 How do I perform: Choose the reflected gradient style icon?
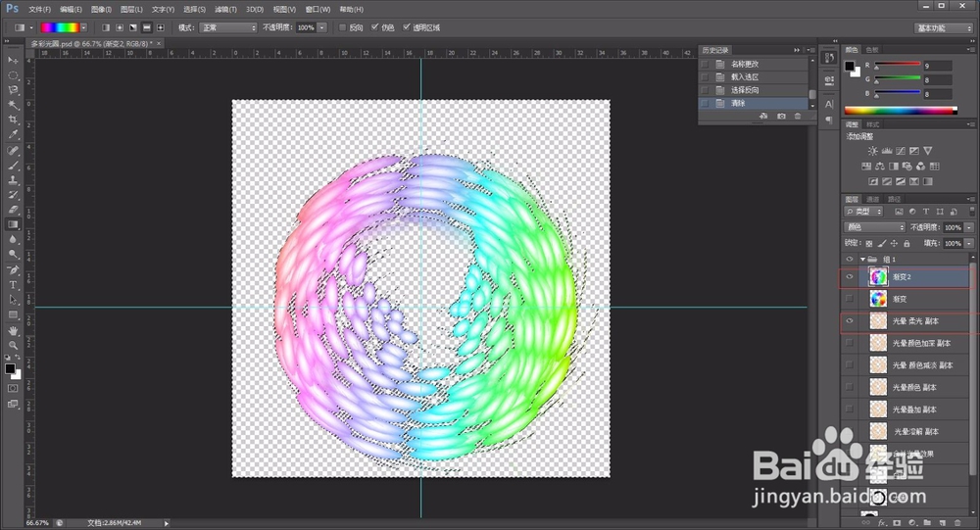pos(147,27)
